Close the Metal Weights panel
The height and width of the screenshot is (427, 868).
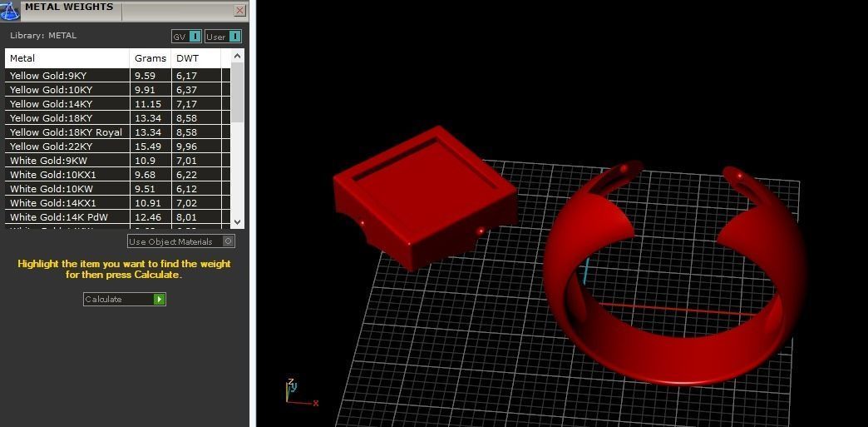click(x=239, y=11)
